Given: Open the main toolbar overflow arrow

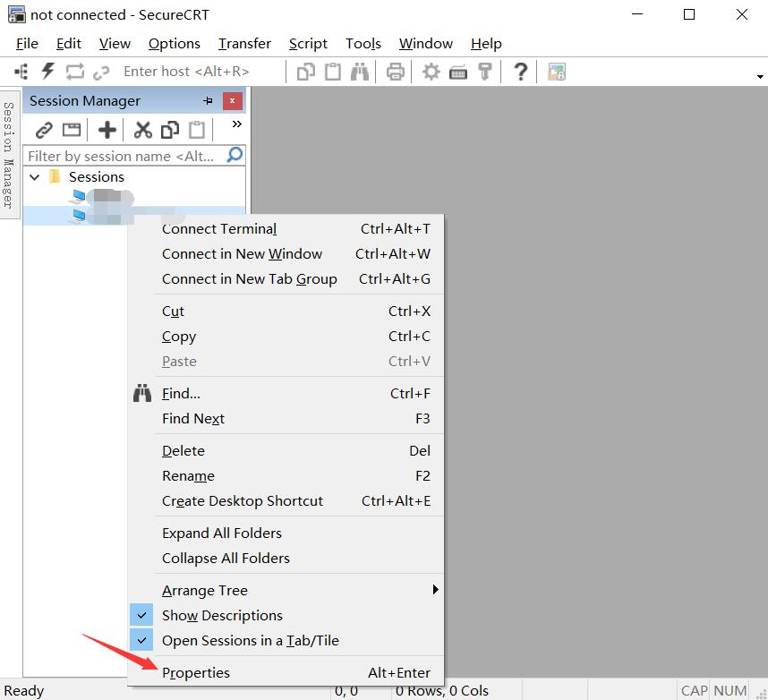Looking at the screenshot, I should click(760, 76).
